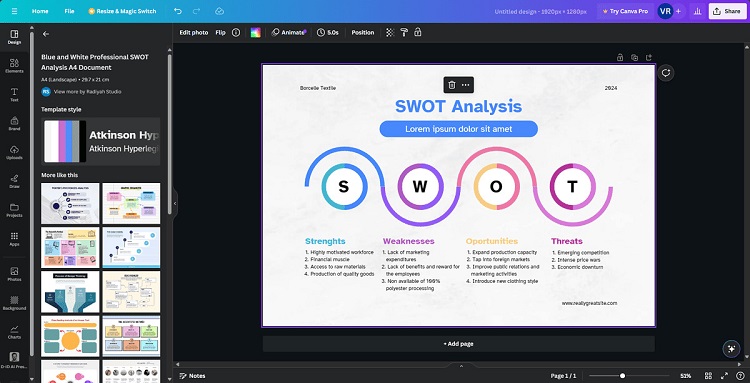Go to Home
The image size is (750, 383).
click(x=40, y=11)
